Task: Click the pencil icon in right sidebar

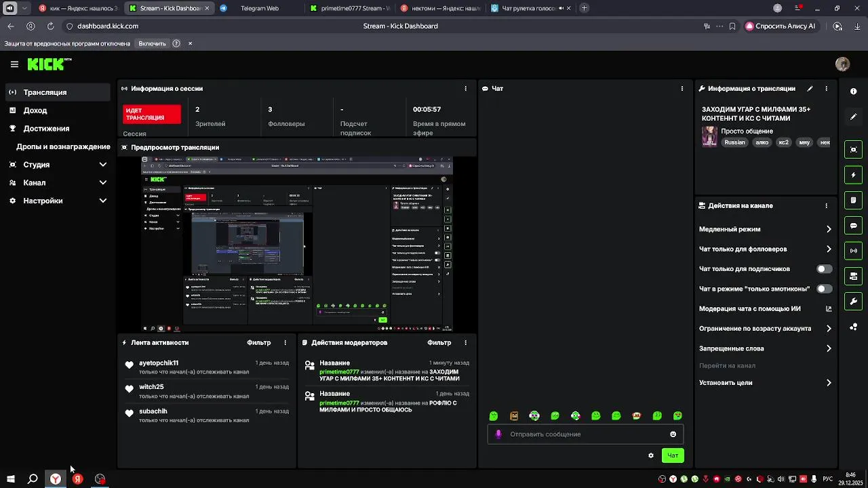Action: 854,117
